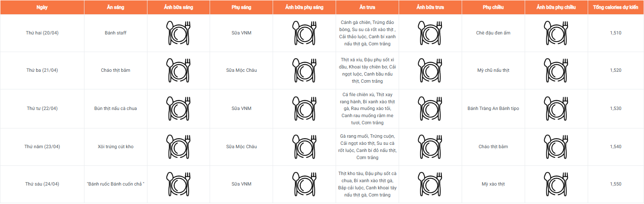The width and height of the screenshot is (644, 204).
Task: Open breakfast photo for Thứ năm (23/04)
Action: (x=179, y=146)
